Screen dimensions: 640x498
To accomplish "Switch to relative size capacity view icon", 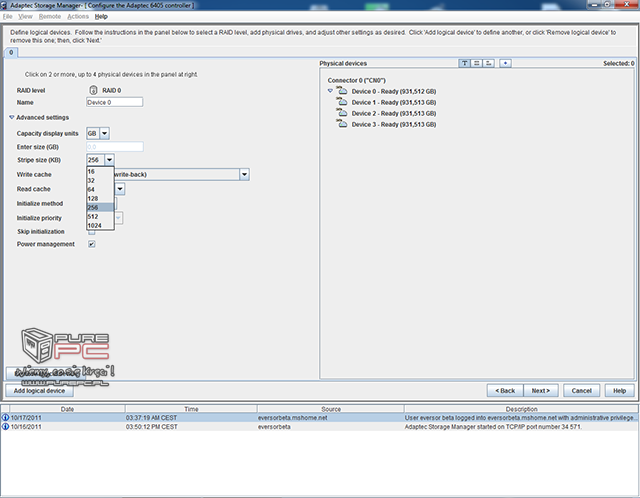I will coord(489,63).
